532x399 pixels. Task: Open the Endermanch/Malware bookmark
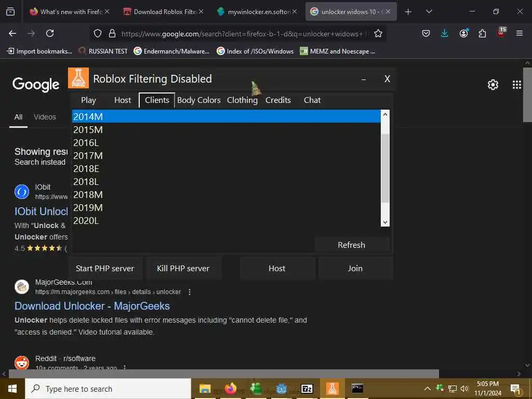click(171, 51)
